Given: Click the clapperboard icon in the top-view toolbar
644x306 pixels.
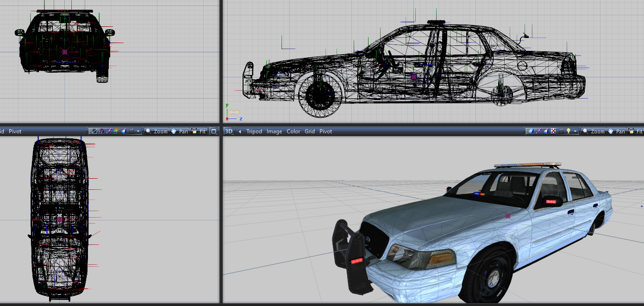Looking at the screenshot, I should coord(131,131).
